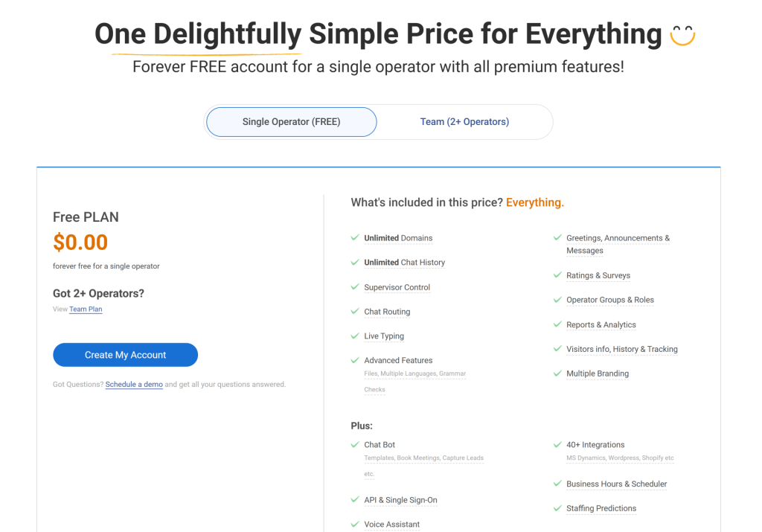
Task: Click Operator Groups & Roles feature
Action: click(x=610, y=300)
